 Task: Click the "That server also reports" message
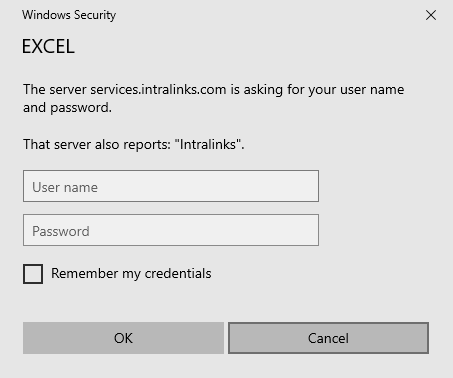tap(134, 145)
